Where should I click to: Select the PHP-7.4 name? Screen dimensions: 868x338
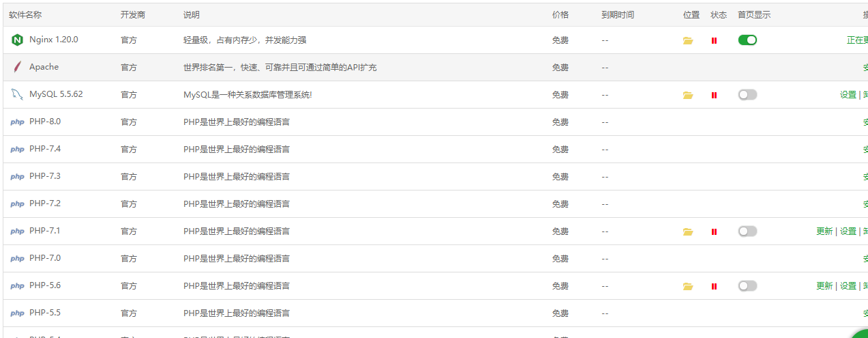click(x=45, y=149)
